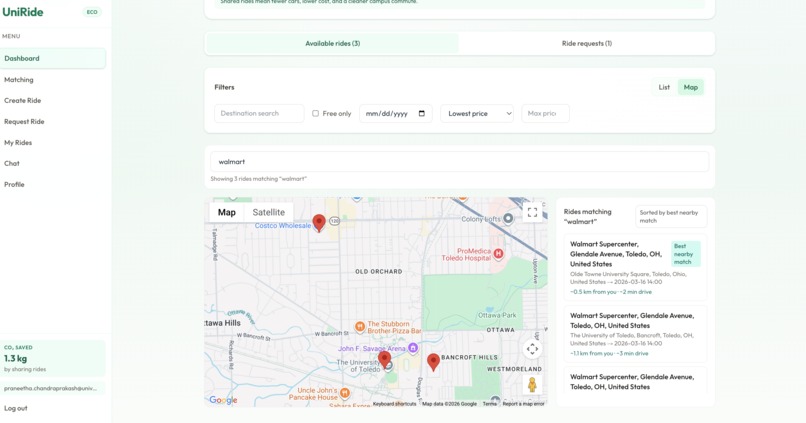Click the ECO badge beside UniRide
806x423 pixels.
92,12
